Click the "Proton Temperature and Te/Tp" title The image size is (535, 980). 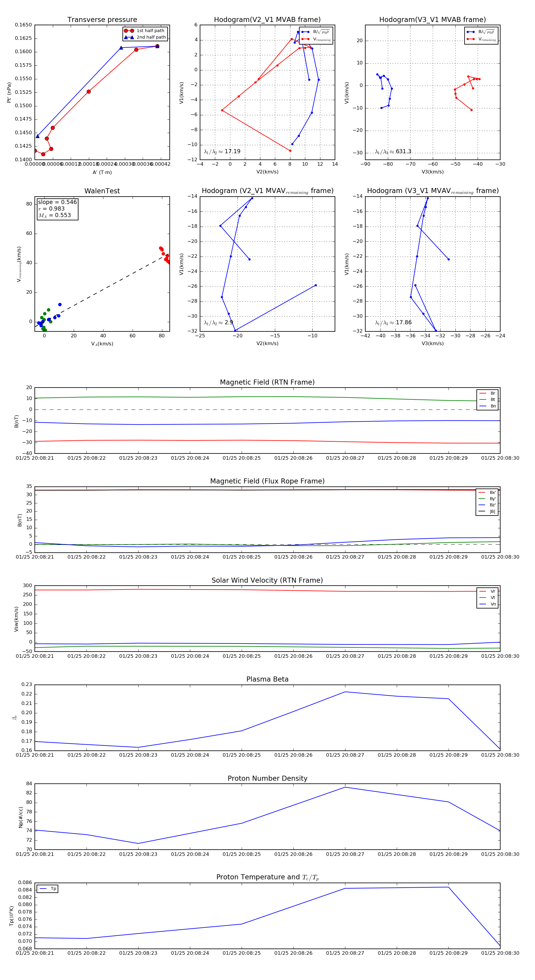(267, 877)
